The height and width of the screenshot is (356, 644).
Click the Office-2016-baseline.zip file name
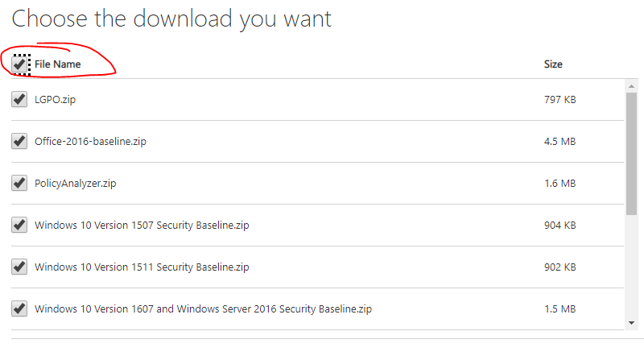click(x=90, y=142)
